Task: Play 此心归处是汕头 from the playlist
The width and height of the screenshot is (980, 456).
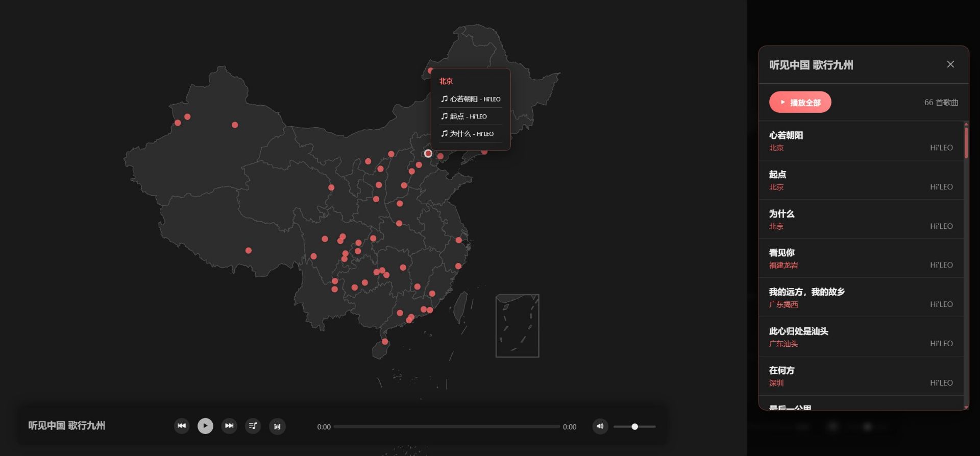Action: (x=861, y=337)
